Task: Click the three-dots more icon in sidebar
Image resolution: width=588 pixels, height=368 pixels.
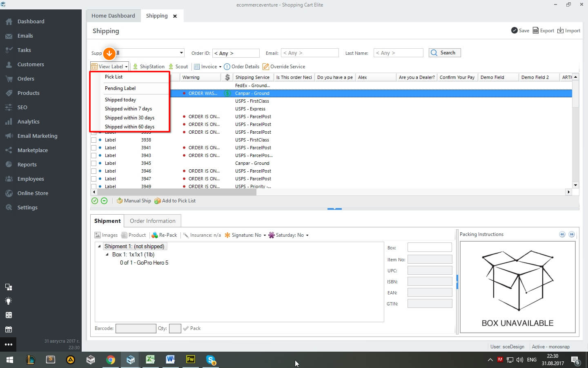Action: (9, 345)
